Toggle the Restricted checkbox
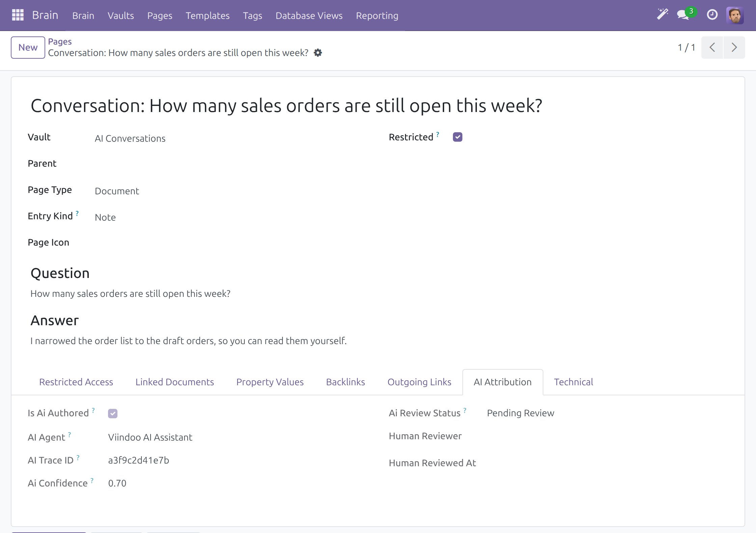 coord(458,137)
